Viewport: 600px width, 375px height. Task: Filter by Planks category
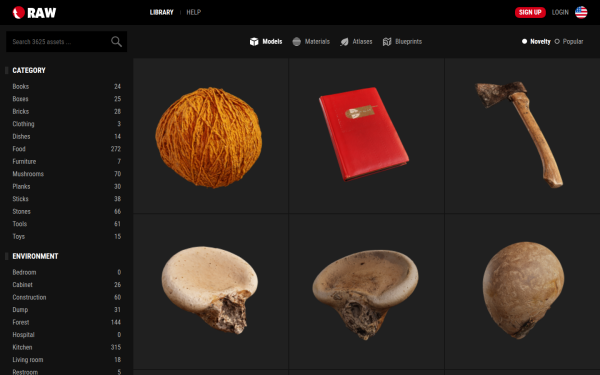[67, 186]
